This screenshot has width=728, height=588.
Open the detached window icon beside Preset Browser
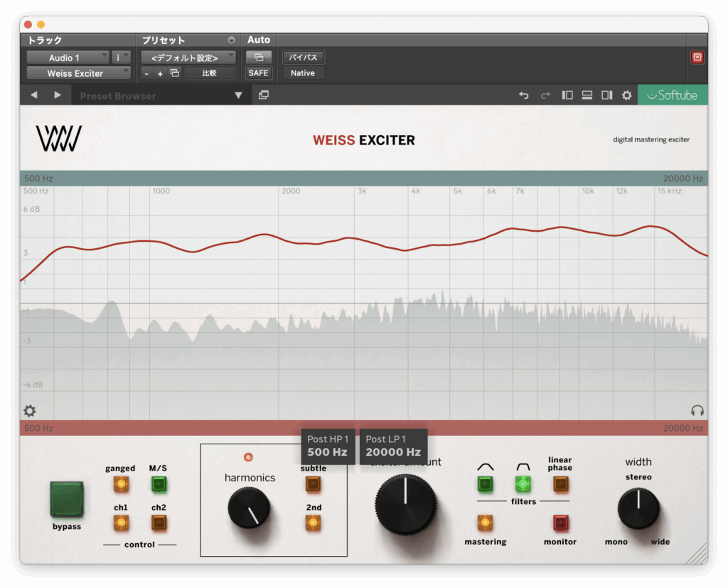(x=264, y=95)
